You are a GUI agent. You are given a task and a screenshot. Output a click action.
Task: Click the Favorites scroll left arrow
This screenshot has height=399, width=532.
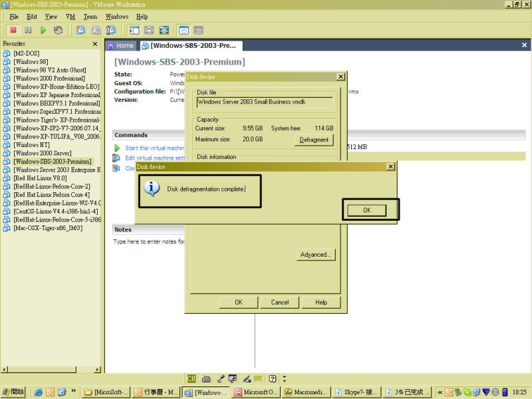point(4,369)
